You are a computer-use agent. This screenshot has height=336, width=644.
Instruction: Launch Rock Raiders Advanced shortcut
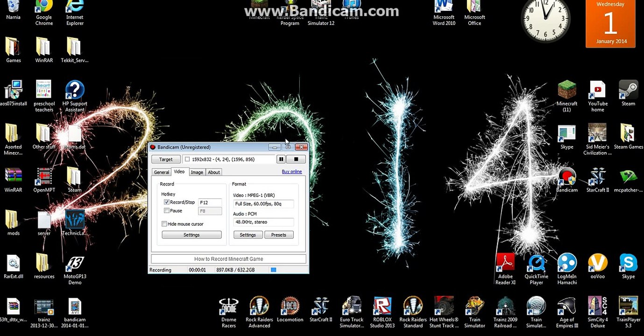[x=259, y=313]
